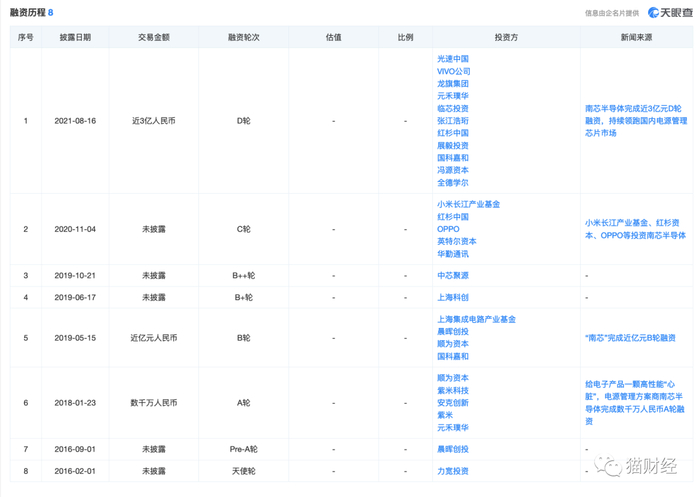Open investor link 英特尔资本
This screenshot has height=497, width=700.
(457, 241)
